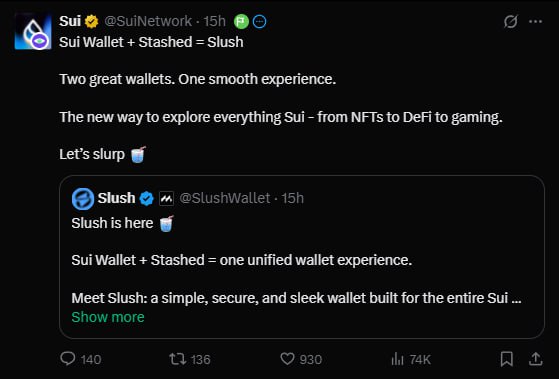The height and width of the screenshot is (379, 559).
Task: Repost the tweet with 136 reposts
Action: pyautogui.click(x=190, y=359)
